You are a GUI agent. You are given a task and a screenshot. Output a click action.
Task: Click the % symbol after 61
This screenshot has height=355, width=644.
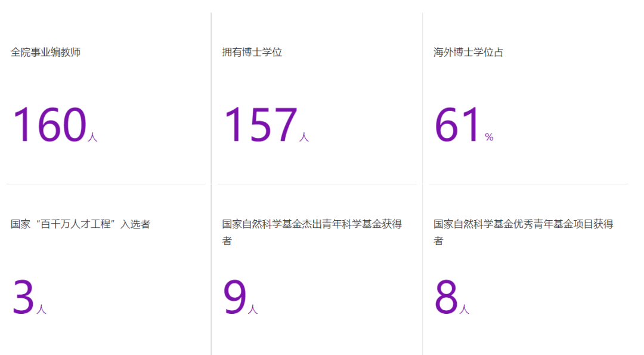pyautogui.click(x=489, y=138)
